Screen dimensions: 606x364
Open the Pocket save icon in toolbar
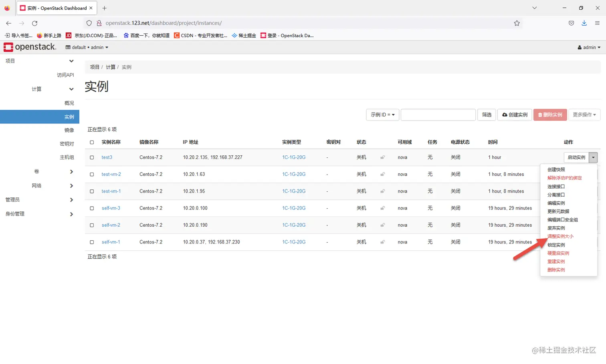(571, 23)
